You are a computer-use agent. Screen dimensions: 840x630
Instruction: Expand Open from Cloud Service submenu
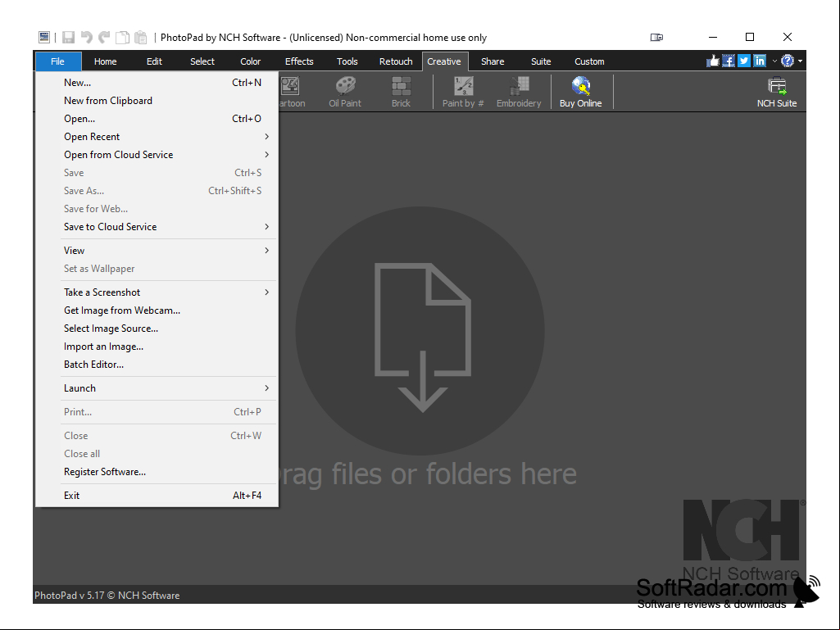click(157, 155)
